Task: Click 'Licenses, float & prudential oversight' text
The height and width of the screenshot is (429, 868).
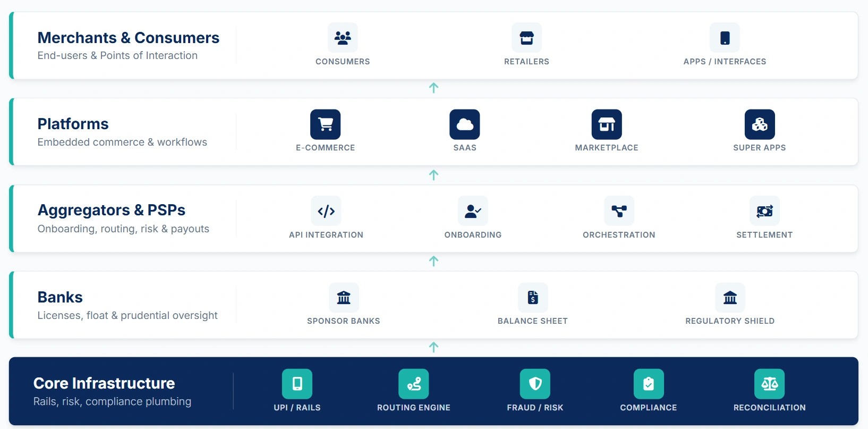Action: tap(127, 315)
